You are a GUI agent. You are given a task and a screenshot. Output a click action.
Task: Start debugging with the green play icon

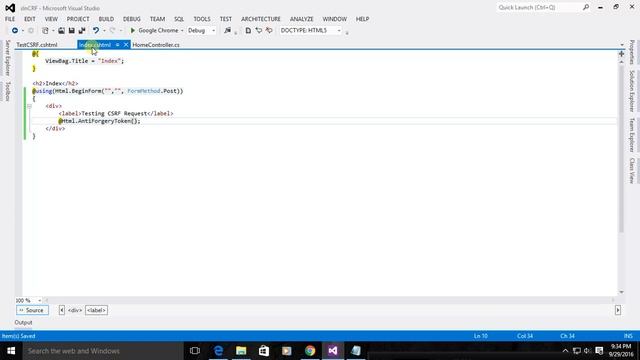(x=132, y=31)
